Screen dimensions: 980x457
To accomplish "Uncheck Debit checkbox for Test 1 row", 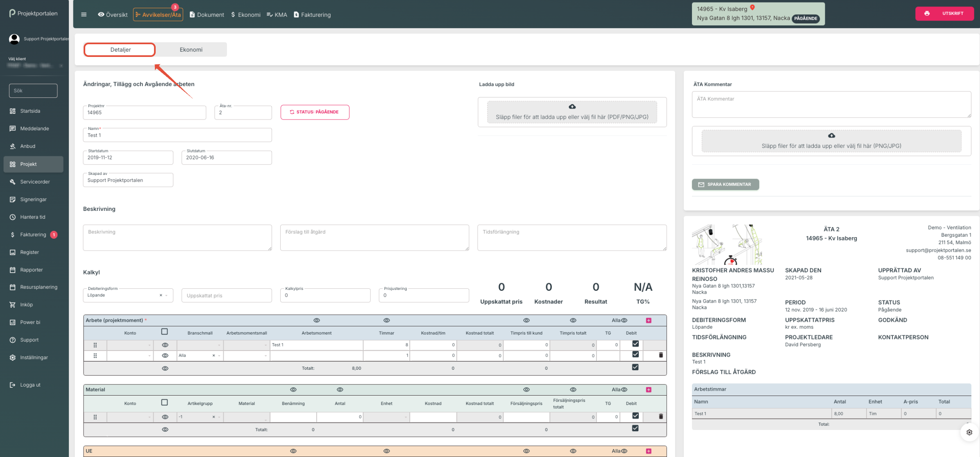I will tap(635, 344).
